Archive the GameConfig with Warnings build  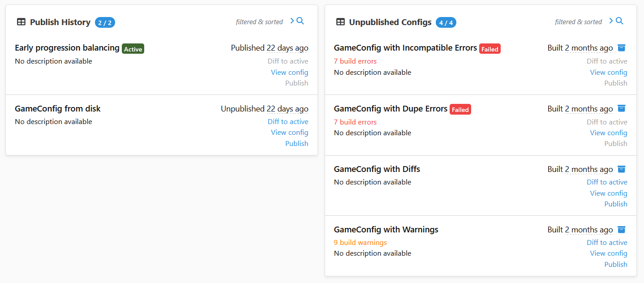[x=621, y=229]
